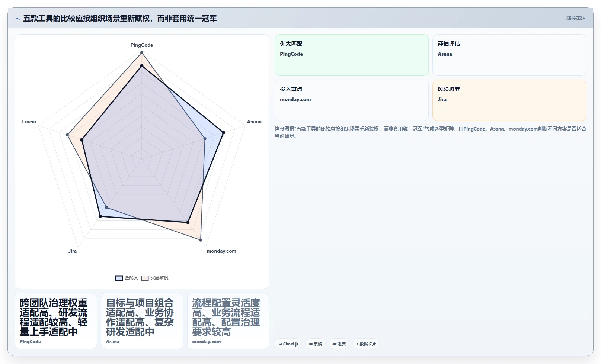Click the 匹配度 data point on the Asana axis
Screen dimensions: 601x364
click(x=223, y=132)
